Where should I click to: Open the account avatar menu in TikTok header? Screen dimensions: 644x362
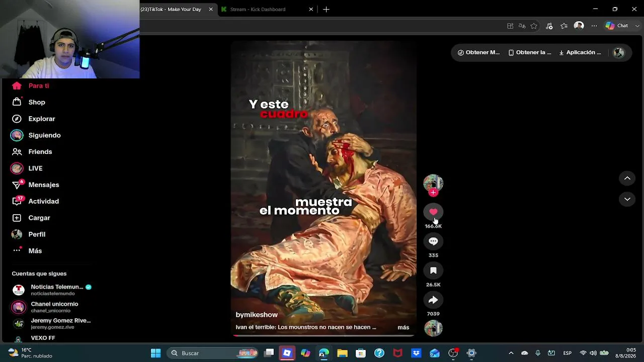(x=619, y=53)
